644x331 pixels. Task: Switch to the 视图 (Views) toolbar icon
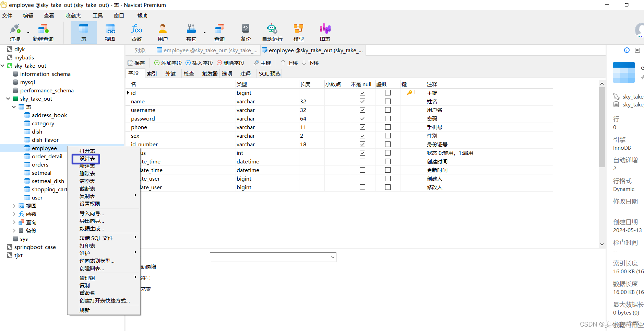[x=110, y=32]
